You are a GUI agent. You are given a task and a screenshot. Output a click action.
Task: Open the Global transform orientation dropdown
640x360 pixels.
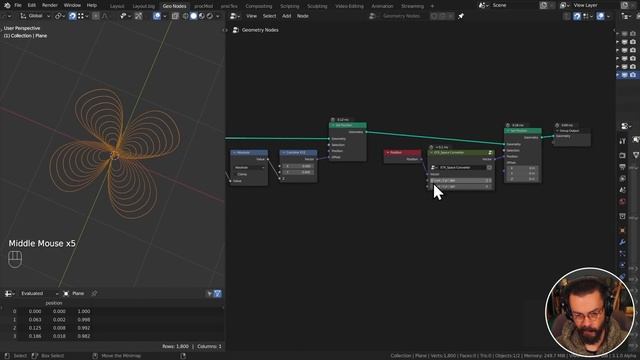(35, 16)
